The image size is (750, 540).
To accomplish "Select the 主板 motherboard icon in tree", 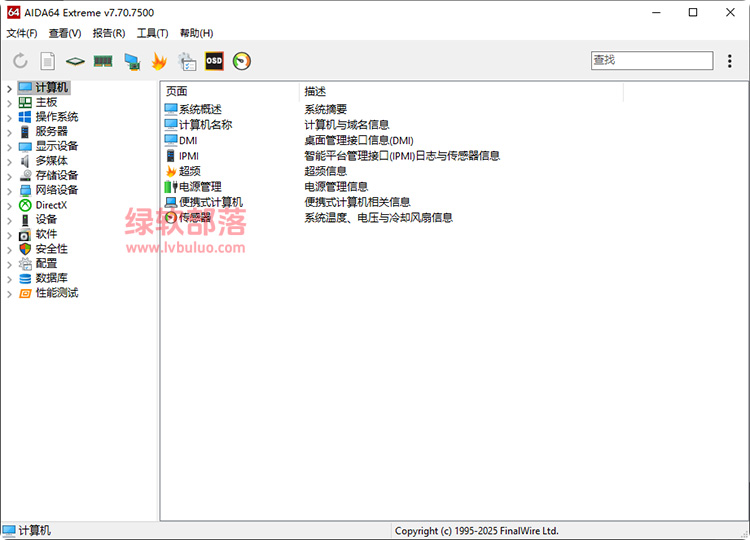I will pos(25,102).
